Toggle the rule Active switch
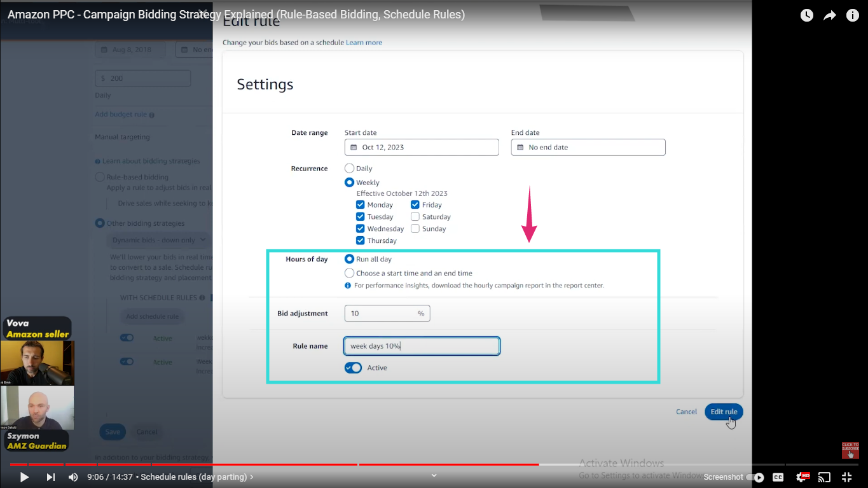The image size is (868, 488). (x=353, y=368)
